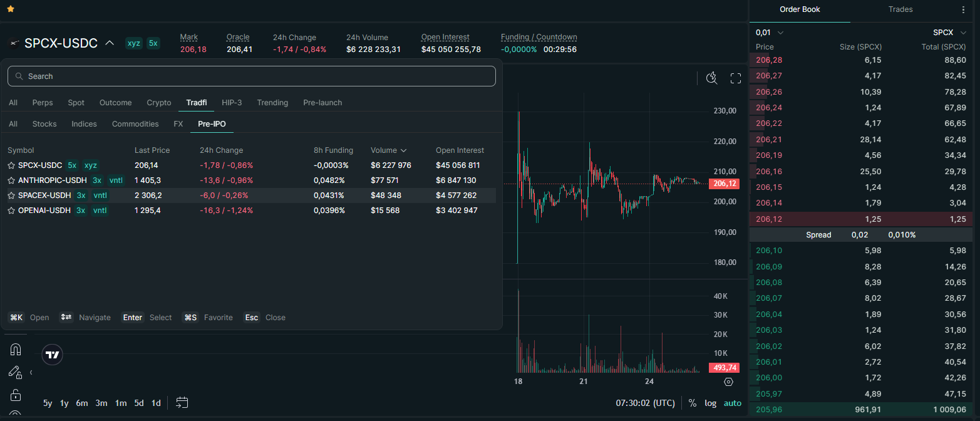
Task: Select the Indices sub-tab
Action: tap(84, 124)
